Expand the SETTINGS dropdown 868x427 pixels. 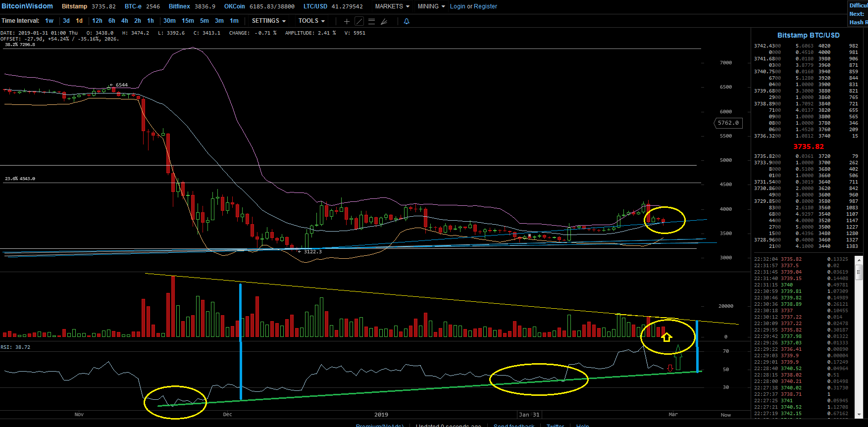pyautogui.click(x=269, y=21)
